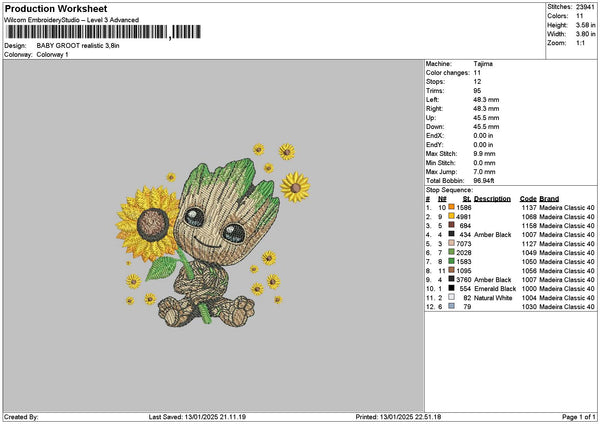Click the Max Jump value 7.0 mm

click(x=484, y=172)
